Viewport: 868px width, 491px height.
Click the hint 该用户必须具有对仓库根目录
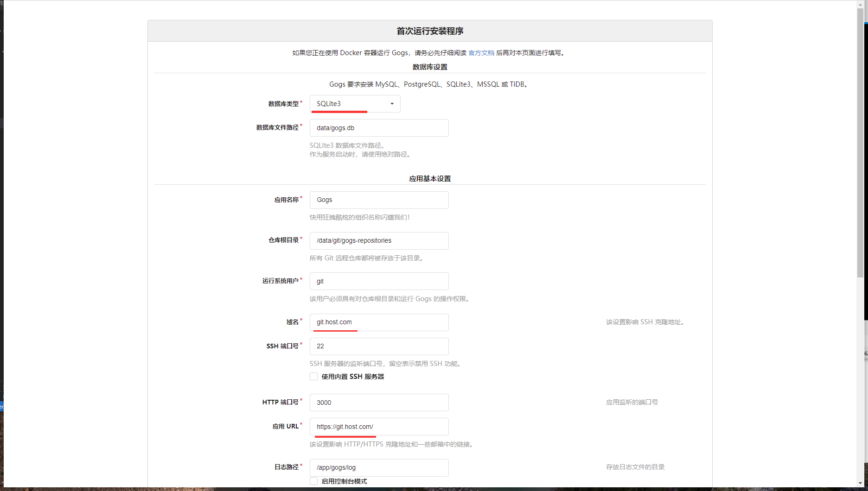[391, 299]
